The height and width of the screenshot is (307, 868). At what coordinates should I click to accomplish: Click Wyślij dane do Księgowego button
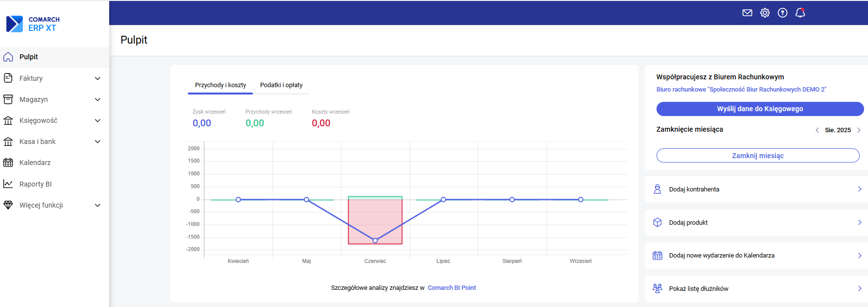pos(760,109)
